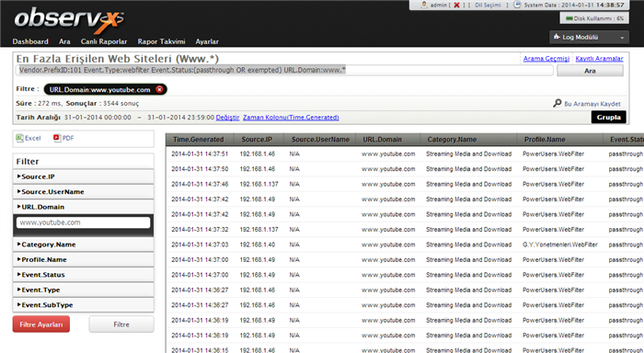Image resolution: width=644 pixels, height=353 pixels.
Task: Expand the Event.Type filter section
Action: (x=84, y=290)
